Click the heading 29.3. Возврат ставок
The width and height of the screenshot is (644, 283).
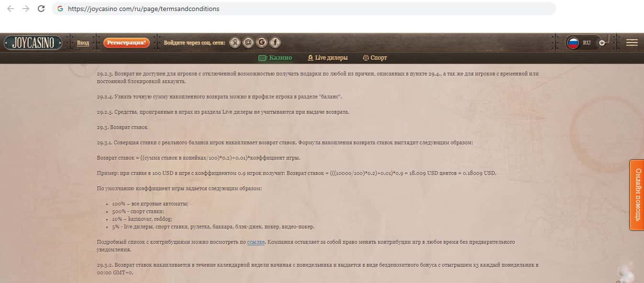pos(122,128)
